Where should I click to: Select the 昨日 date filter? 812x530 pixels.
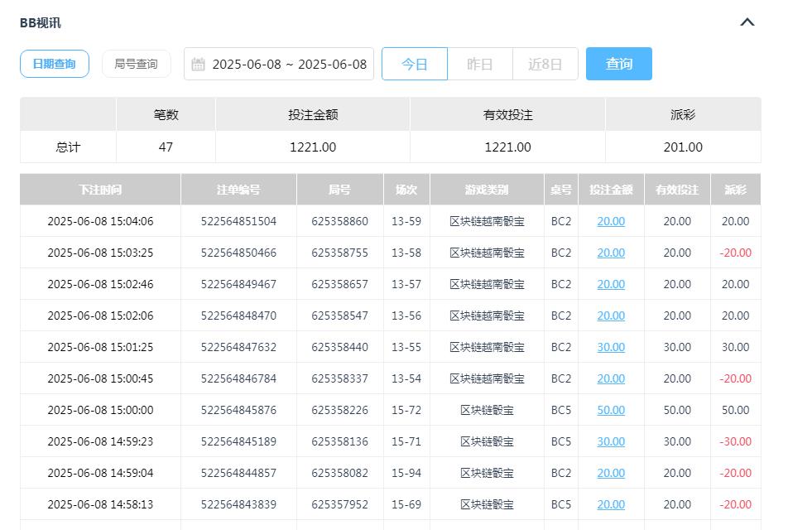(x=479, y=64)
